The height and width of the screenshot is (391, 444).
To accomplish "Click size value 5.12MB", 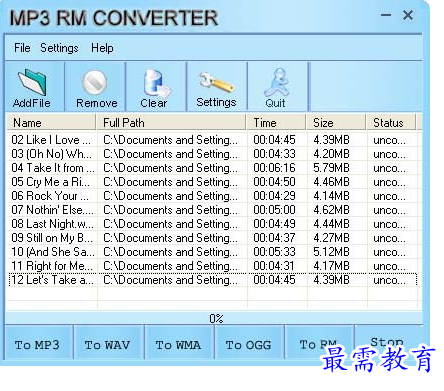I will pos(331,252).
